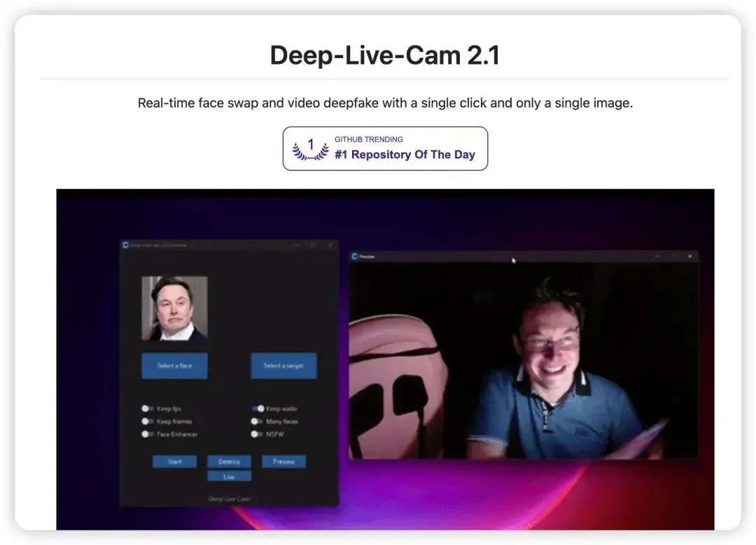756x545 pixels.
Task: Minimize the Preview window
Action: [x=657, y=256]
